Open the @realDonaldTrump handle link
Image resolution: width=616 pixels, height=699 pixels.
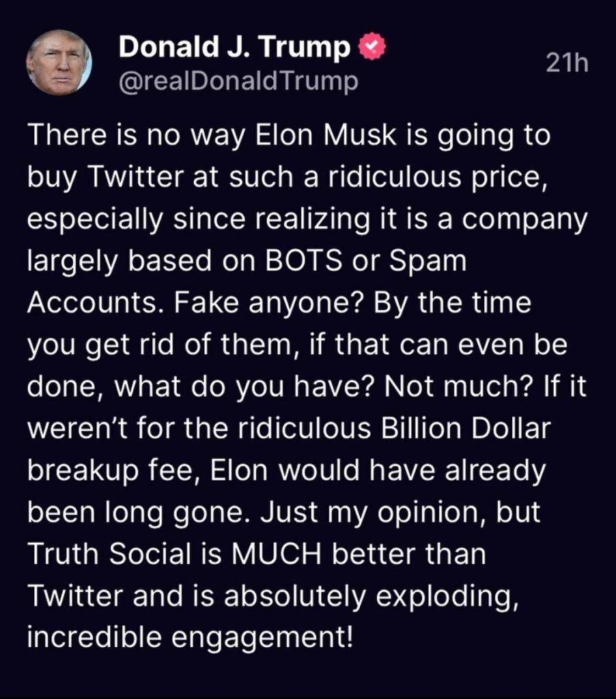(238, 81)
